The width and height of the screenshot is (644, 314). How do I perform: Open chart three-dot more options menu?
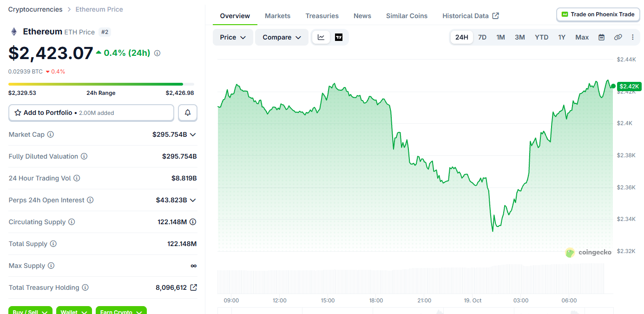pos(632,37)
